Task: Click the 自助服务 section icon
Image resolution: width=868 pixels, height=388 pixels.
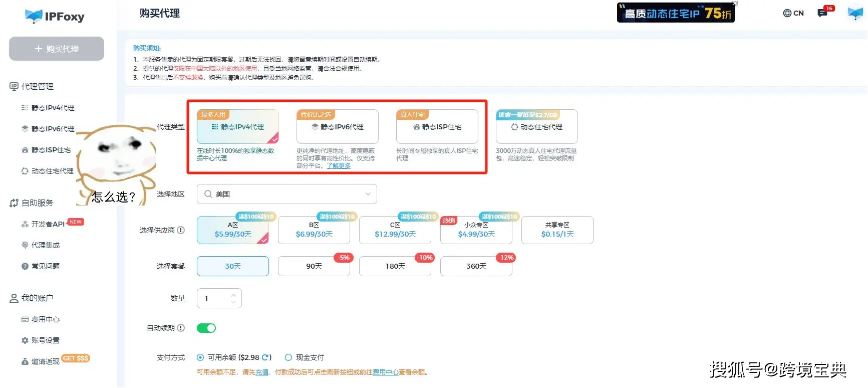Action: coord(14,203)
